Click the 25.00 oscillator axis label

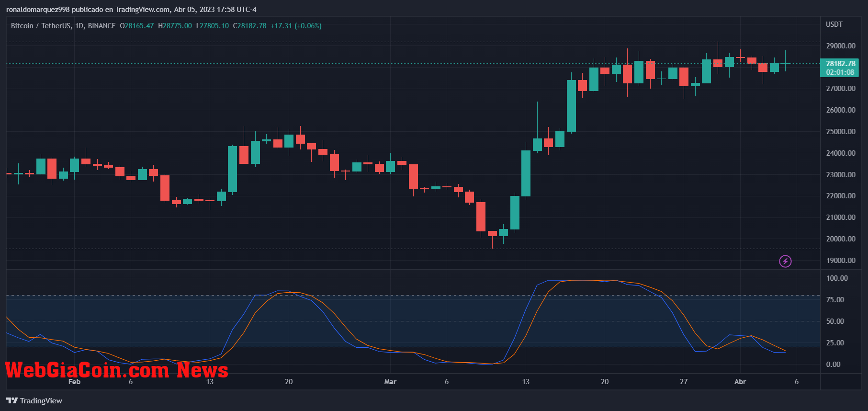[835, 343]
